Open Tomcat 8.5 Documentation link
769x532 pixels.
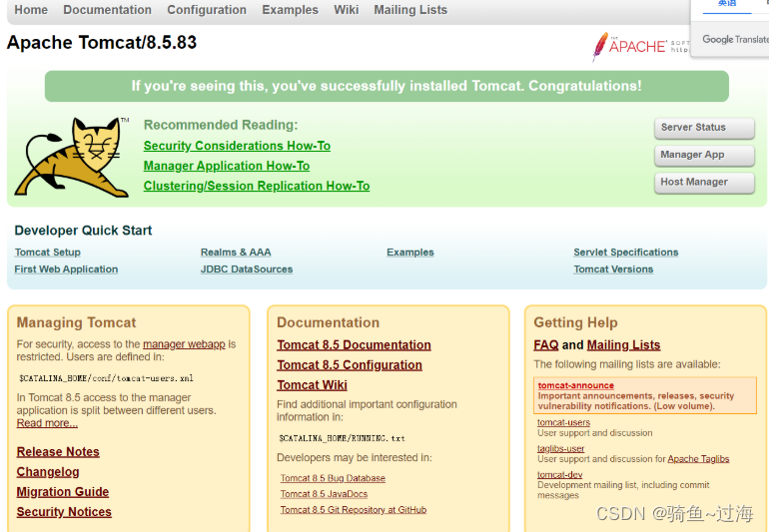coord(354,345)
